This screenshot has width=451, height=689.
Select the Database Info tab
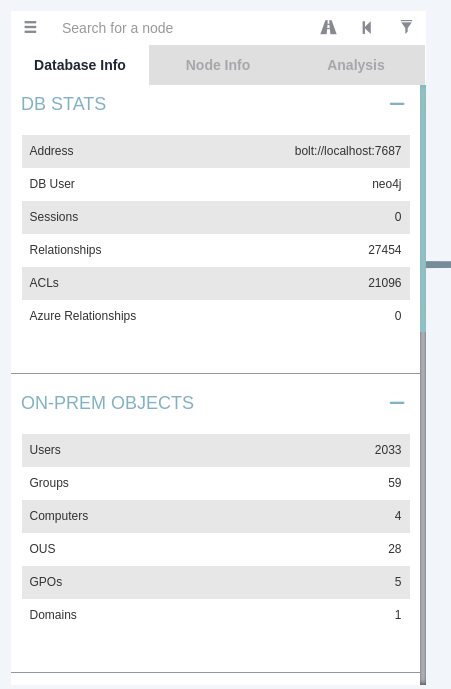[80, 65]
